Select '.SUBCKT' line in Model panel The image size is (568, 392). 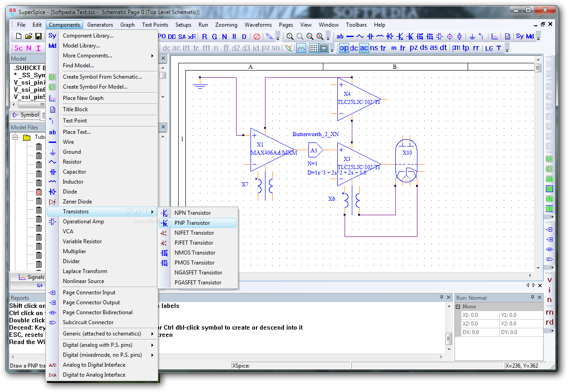(30, 68)
